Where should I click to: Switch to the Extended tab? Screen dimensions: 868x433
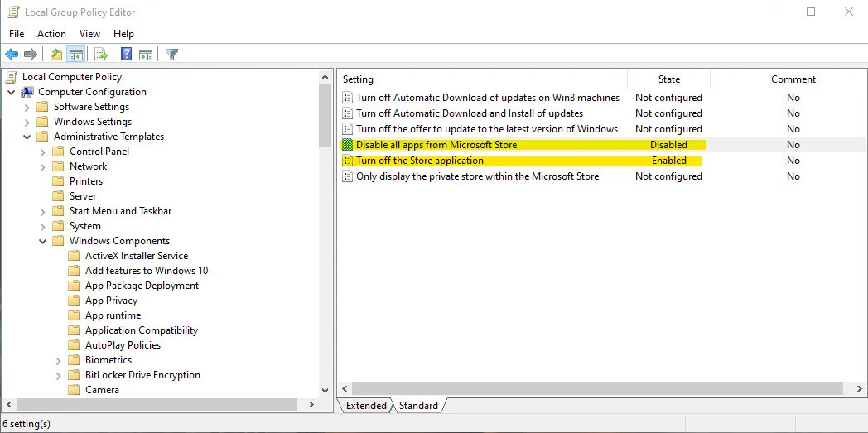tap(366, 406)
